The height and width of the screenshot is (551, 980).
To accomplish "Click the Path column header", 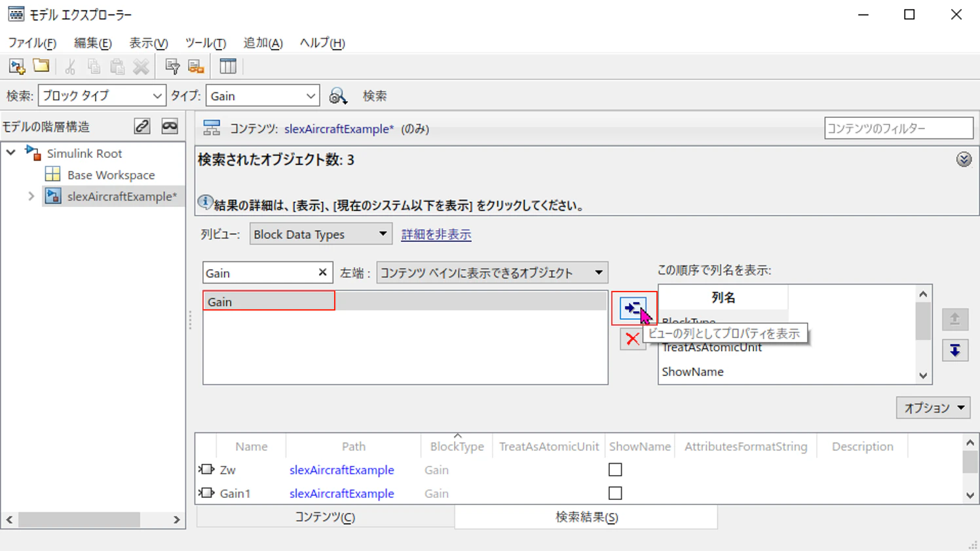I will click(354, 446).
